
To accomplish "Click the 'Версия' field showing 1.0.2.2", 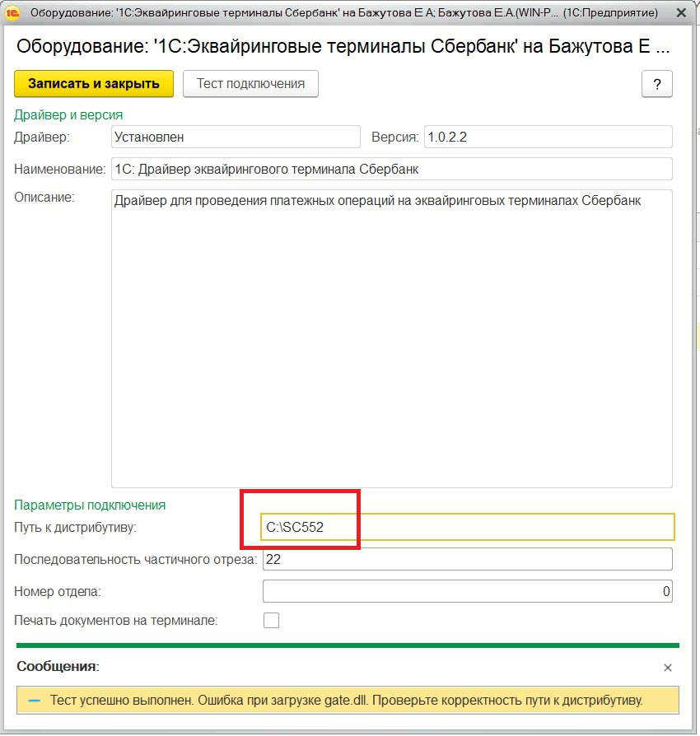I will point(548,137).
